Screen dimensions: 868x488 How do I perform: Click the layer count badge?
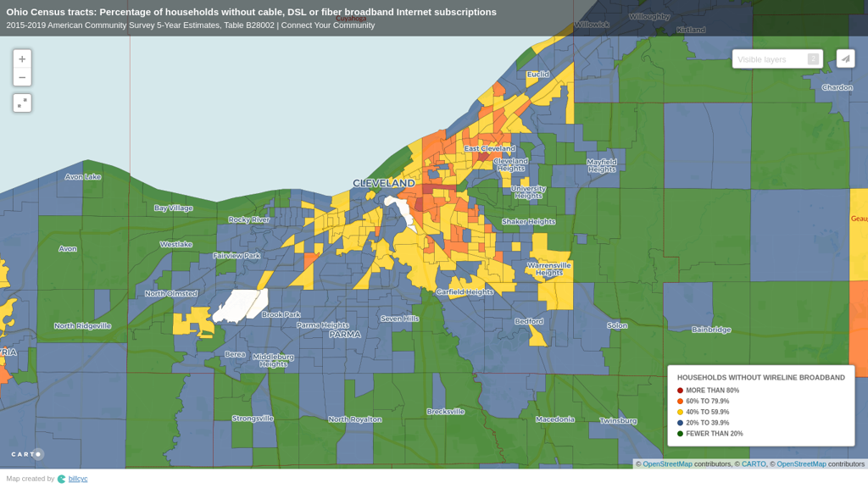(x=813, y=59)
